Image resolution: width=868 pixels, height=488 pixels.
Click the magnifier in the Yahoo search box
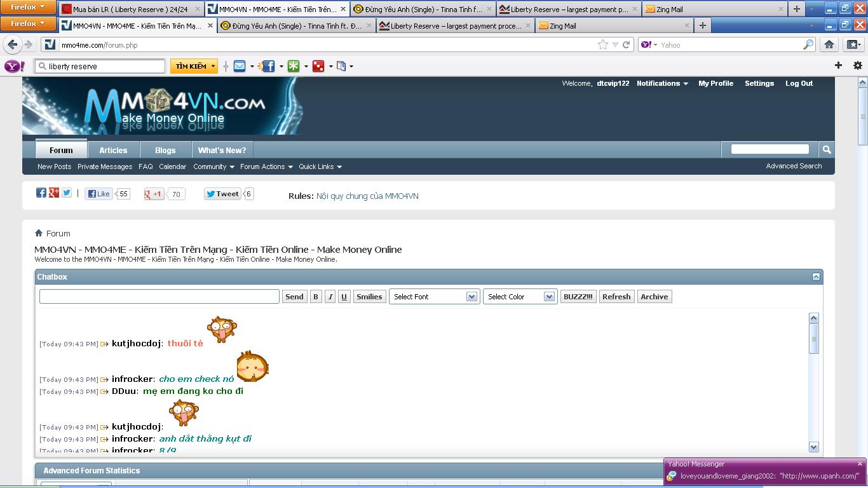(808, 44)
